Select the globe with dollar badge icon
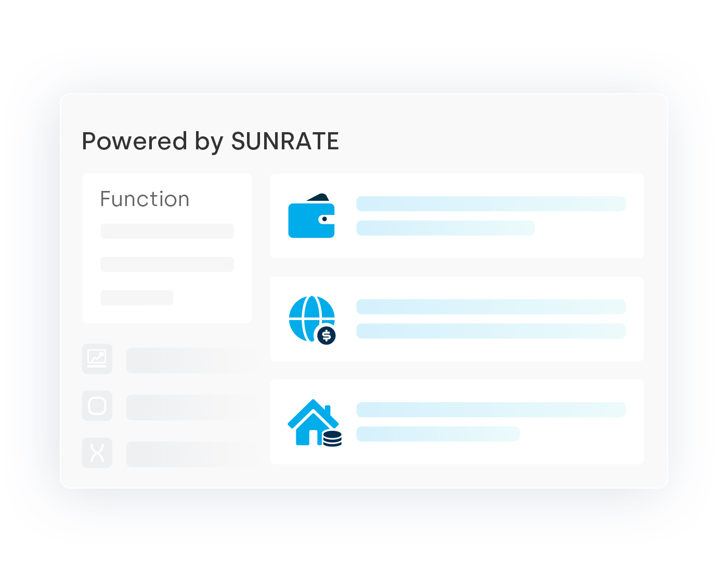This screenshot has width=728, height=562. 312,320
